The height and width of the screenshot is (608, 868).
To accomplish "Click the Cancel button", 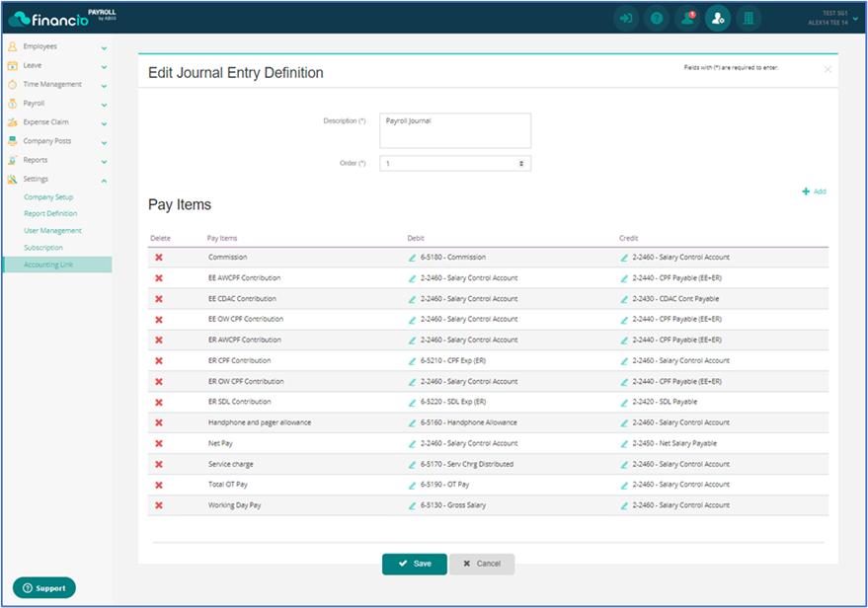I will click(482, 564).
